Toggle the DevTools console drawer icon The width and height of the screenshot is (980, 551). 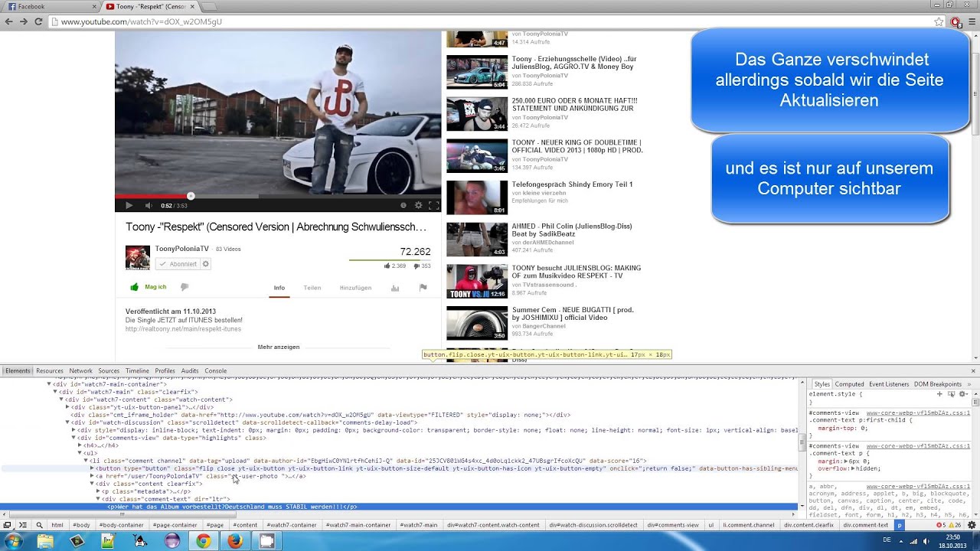(23, 525)
